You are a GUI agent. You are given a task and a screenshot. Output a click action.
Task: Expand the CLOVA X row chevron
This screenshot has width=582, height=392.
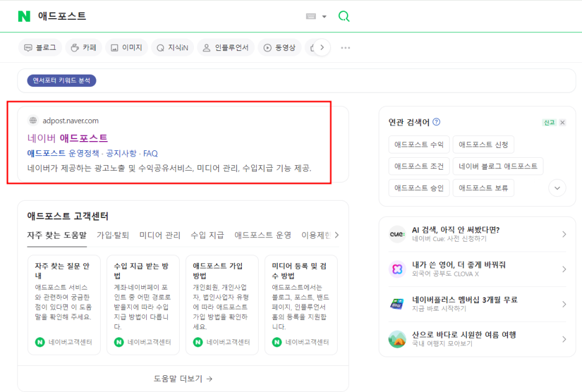(x=564, y=269)
